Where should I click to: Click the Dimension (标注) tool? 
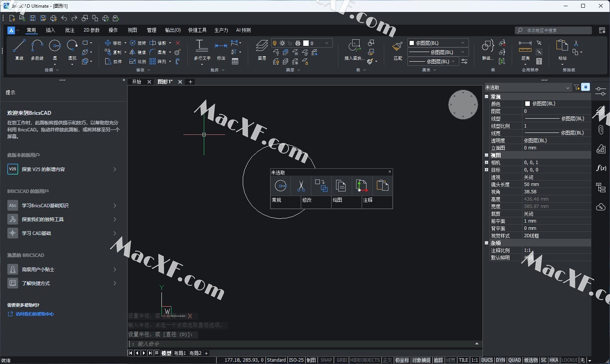pos(221,50)
